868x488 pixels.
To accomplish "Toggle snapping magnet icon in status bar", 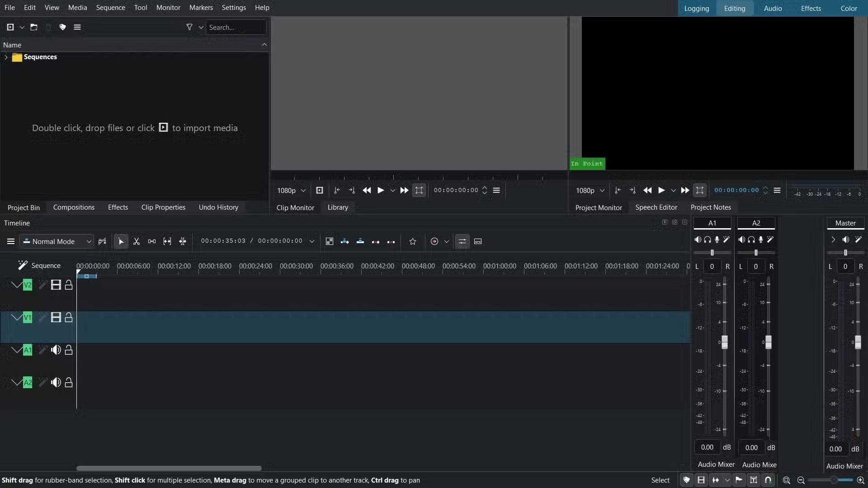I will click(768, 480).
